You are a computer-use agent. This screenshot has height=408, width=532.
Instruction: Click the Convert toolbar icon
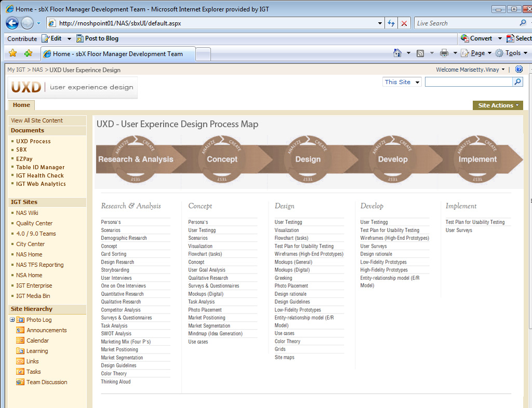coord(464,38)
